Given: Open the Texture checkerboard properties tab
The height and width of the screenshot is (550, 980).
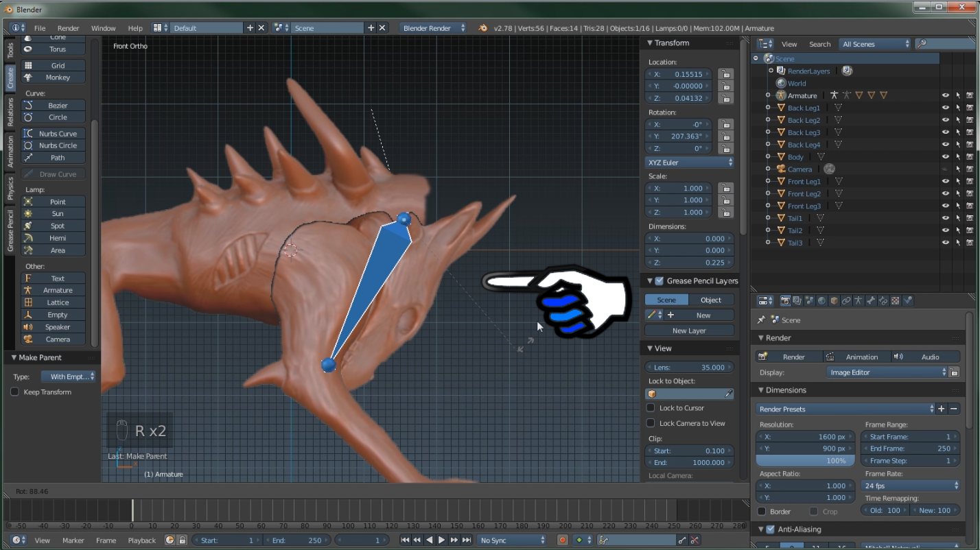Looking at the screenshot, I should click(896, 300).
